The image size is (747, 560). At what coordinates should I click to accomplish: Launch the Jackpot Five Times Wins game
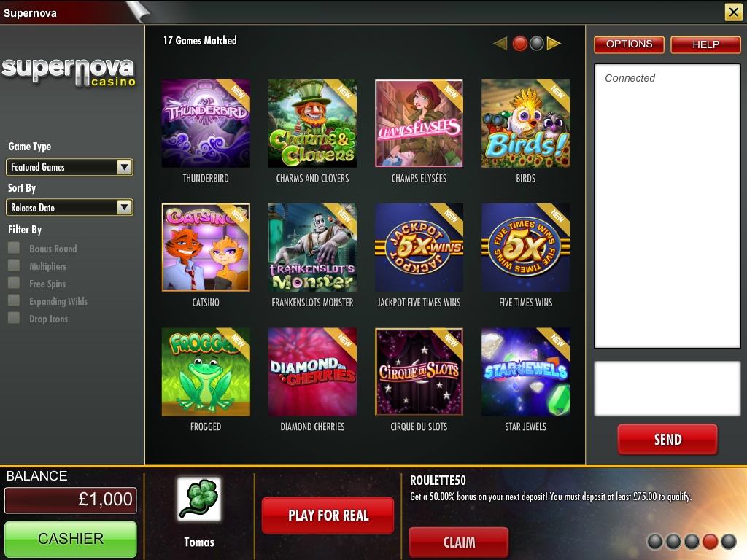(419, 248)
